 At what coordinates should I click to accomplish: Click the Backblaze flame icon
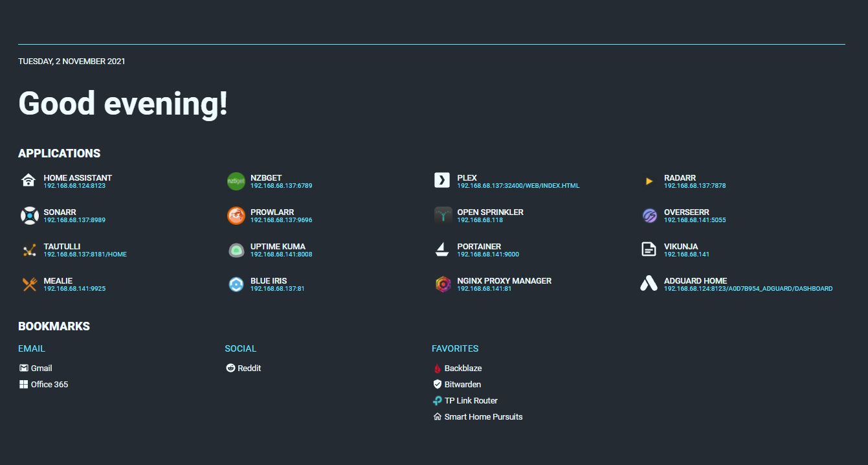coord(438,368)
